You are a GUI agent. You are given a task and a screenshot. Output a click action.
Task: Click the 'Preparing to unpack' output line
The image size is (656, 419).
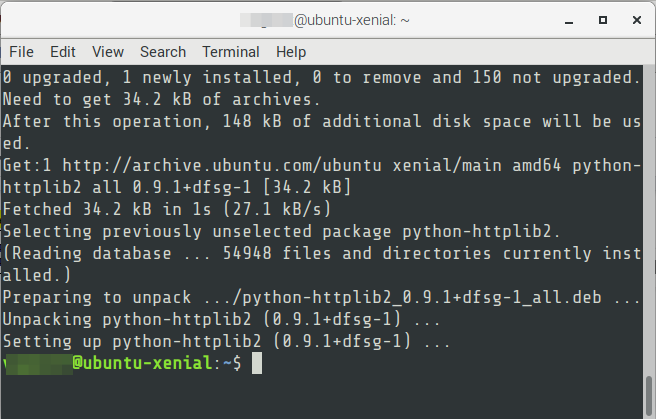coord(321,297)
